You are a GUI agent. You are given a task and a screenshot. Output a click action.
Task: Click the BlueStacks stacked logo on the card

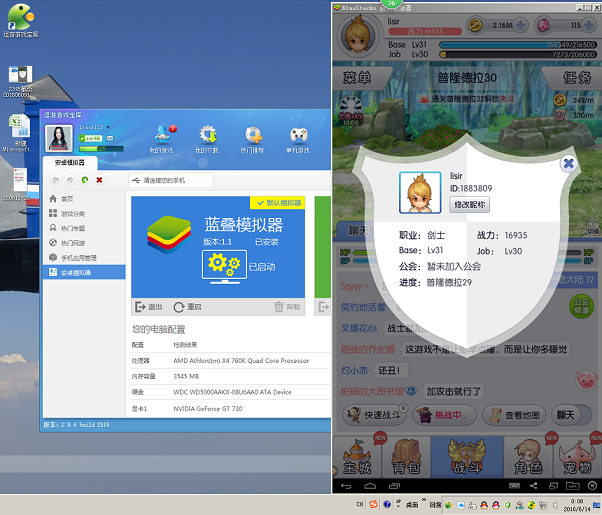click(x=169, y=234)
